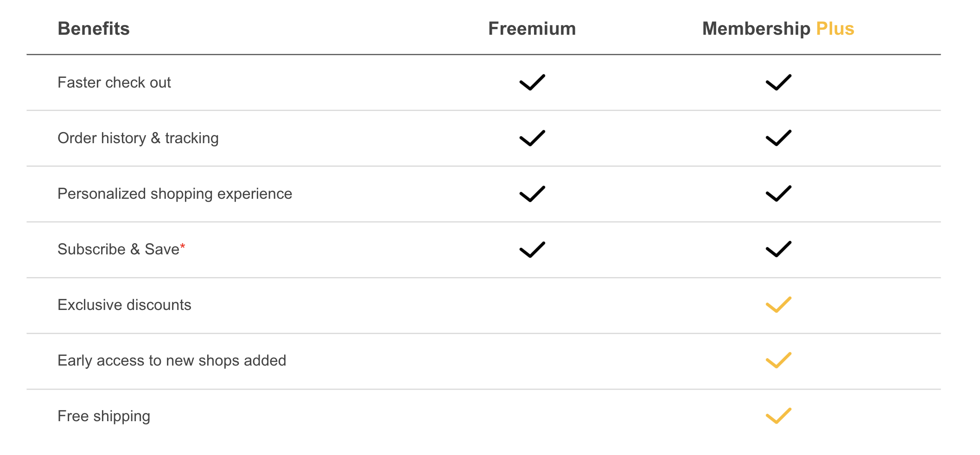The image size is (980, 455).
Task: Click yellow checkmark for Free shipping
Action: click(x=778, y=416)
